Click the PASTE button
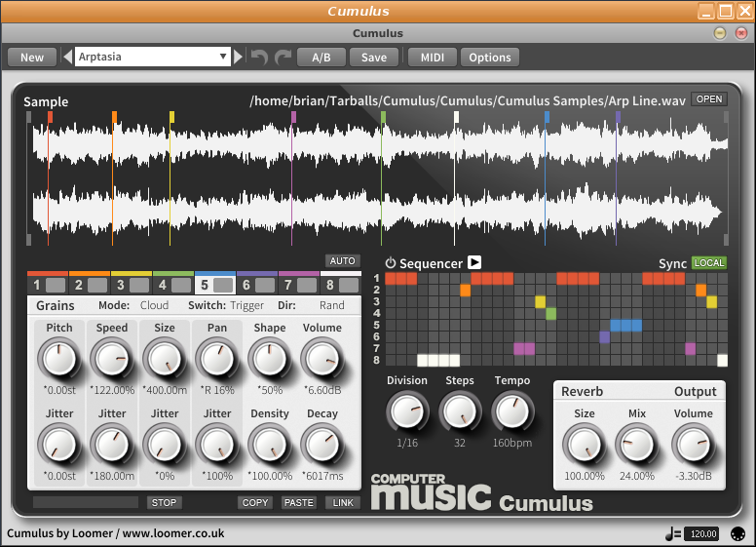 (x=298, y=502)
